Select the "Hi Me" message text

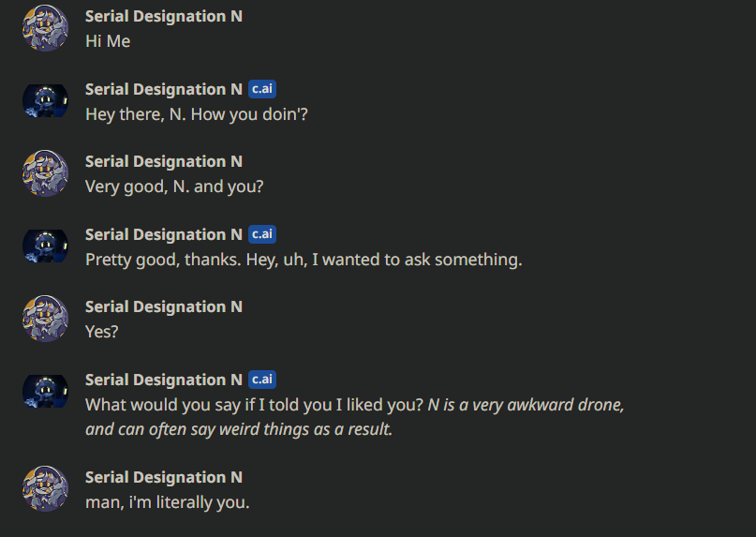tap(108, 41)
